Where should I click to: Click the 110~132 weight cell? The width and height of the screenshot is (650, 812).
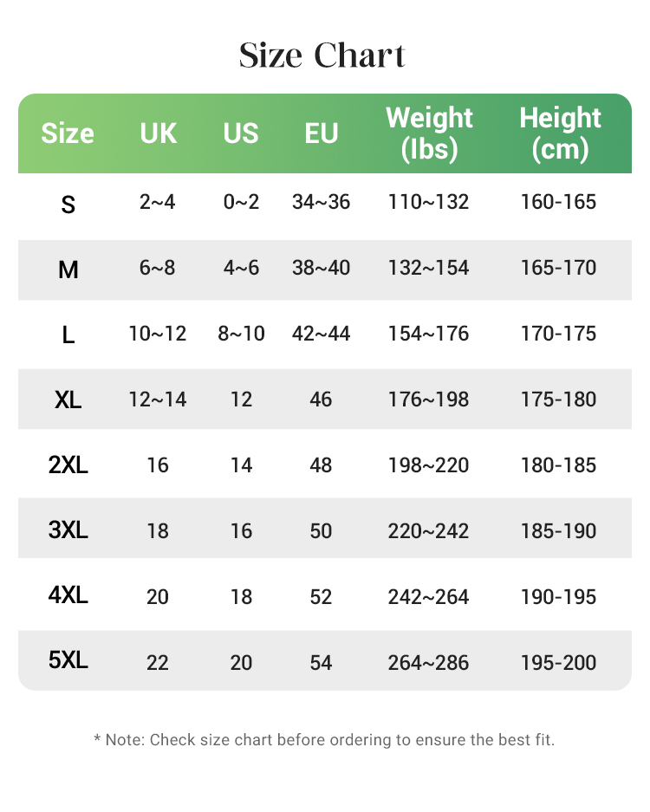tap(428, 202)
